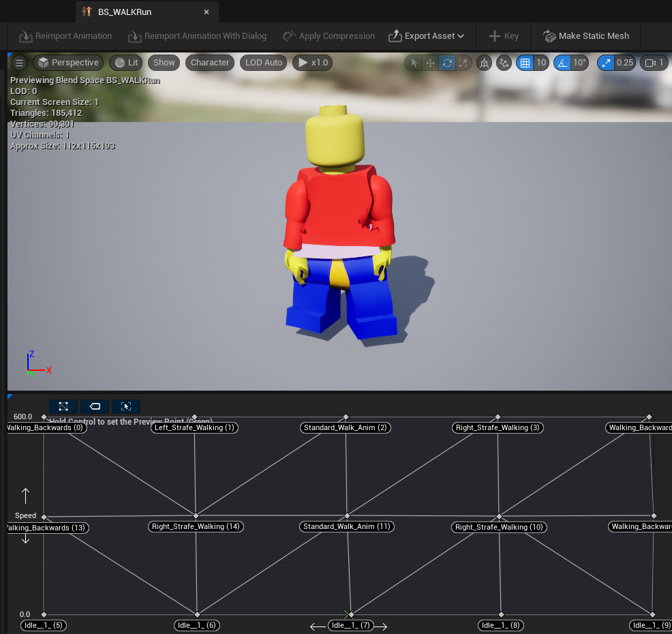The image size is (672, 634).
Task: Activate the scale transform gizmo tool
Action: (x=463, y=63)
